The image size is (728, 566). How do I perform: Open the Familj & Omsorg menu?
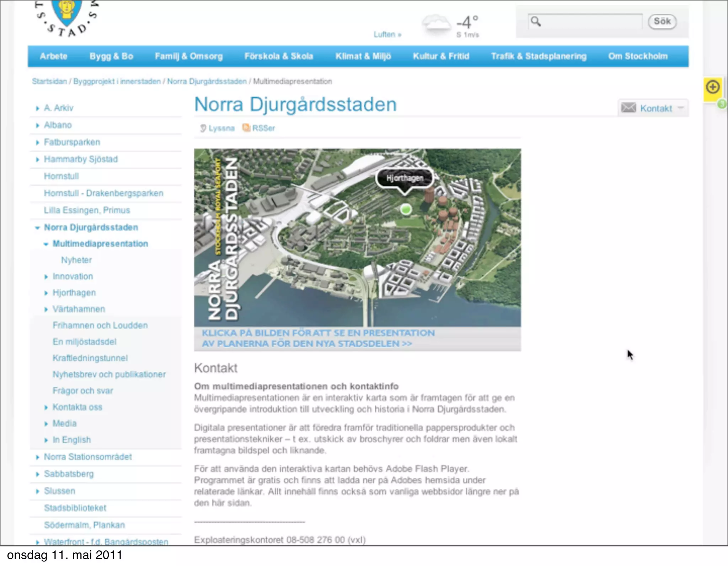point(189,56)
